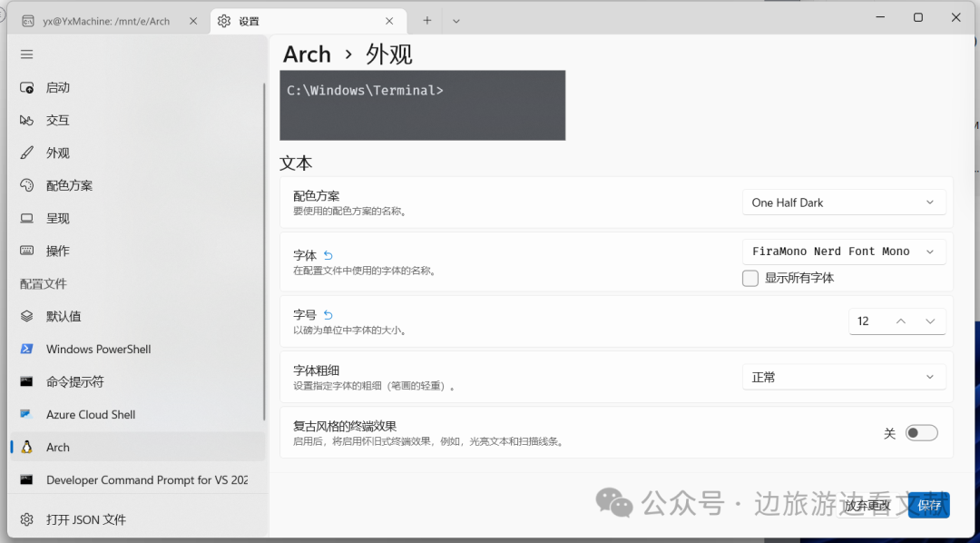Select the Azure Cloud Shell profile
This screenshot has height=543, width=980.
[x=138, y=414]
